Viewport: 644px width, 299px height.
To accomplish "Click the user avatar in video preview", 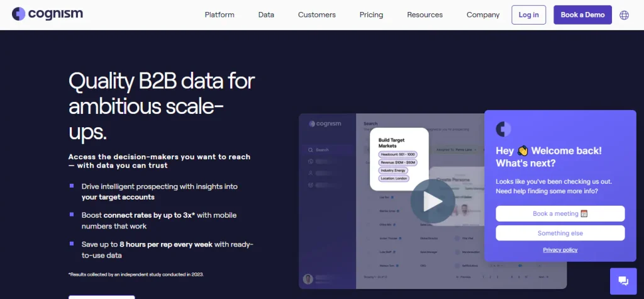I will [308, 279].
